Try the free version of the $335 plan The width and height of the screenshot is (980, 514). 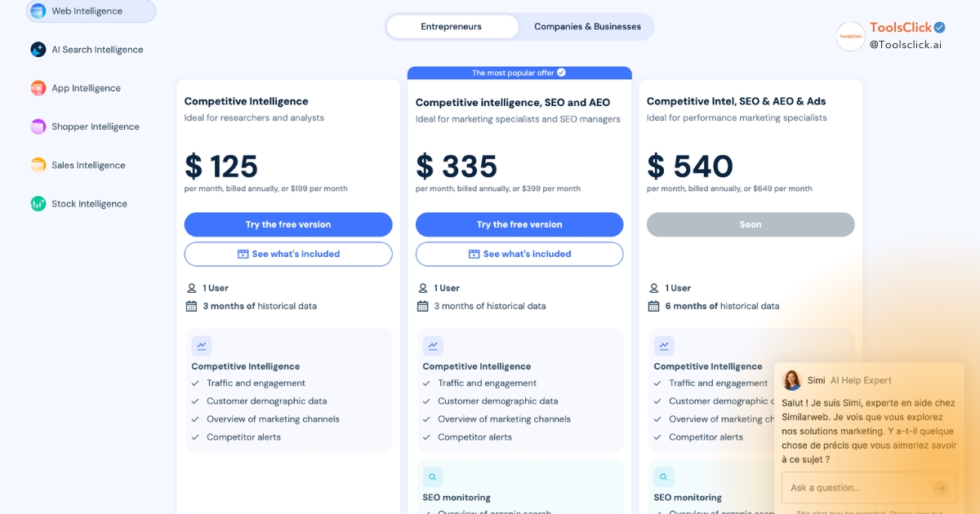pos(519,224)
